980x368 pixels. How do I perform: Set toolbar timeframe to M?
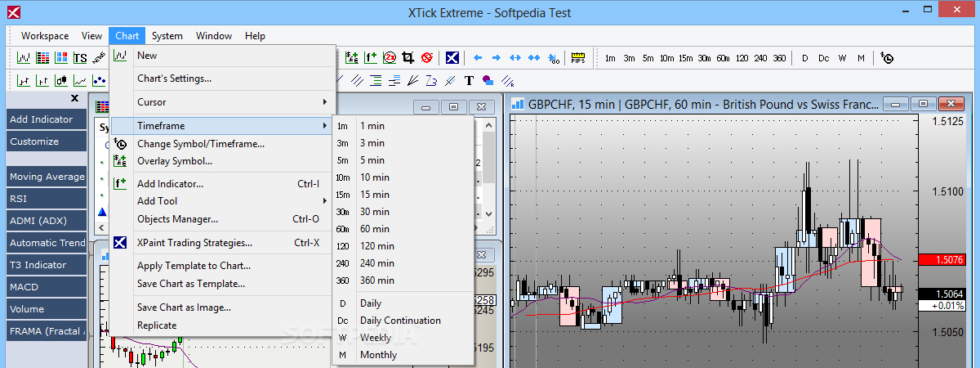(861, 58)
